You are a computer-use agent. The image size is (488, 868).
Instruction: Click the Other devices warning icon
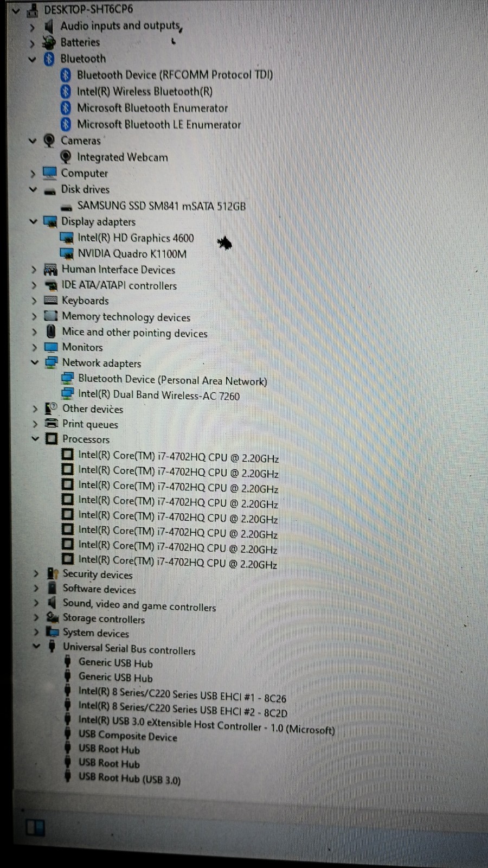click(x=52, y=408)
